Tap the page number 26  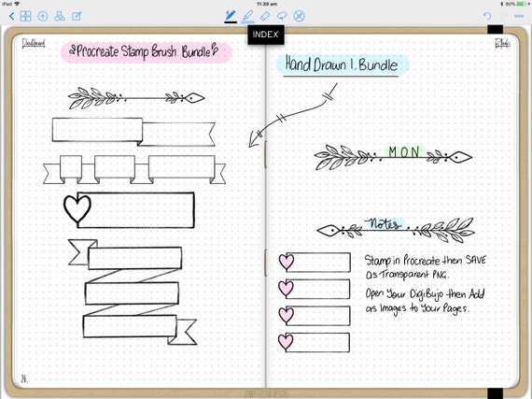(x=23, y=378)
